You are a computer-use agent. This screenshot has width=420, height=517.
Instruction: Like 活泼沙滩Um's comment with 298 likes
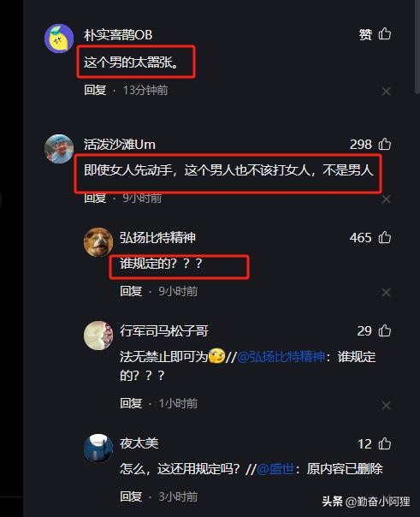(384, 144)
